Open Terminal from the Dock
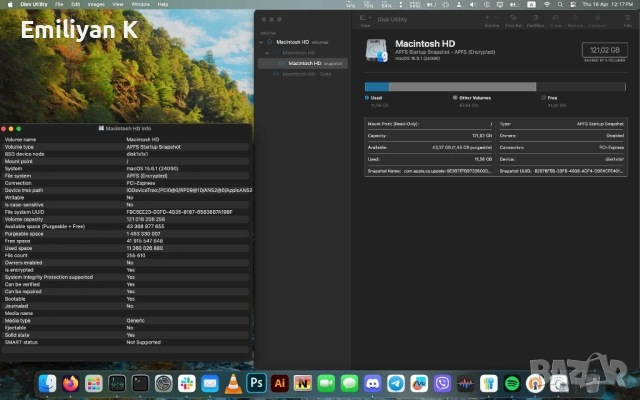Screen dimensions: 640x400 click(140, 383)
